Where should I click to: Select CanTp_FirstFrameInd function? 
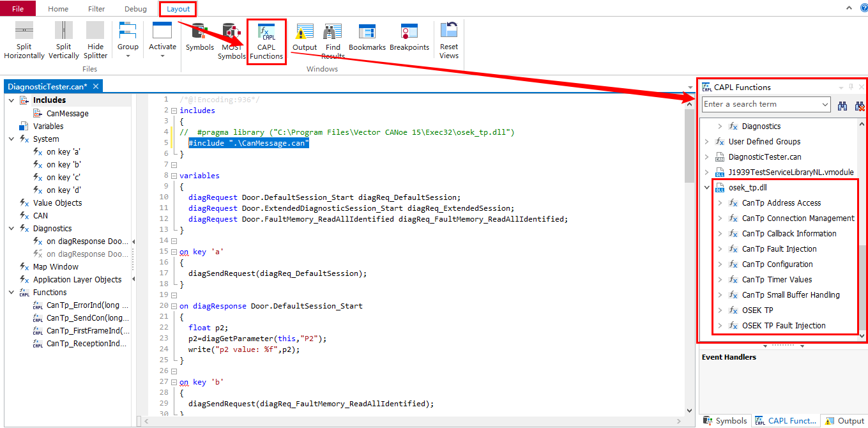88,330
